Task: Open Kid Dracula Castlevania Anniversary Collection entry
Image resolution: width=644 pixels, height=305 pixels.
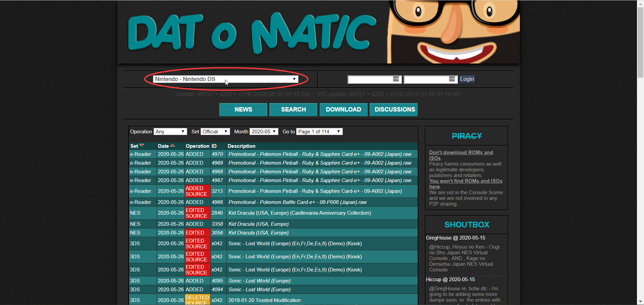Action: tap(300, 213)
